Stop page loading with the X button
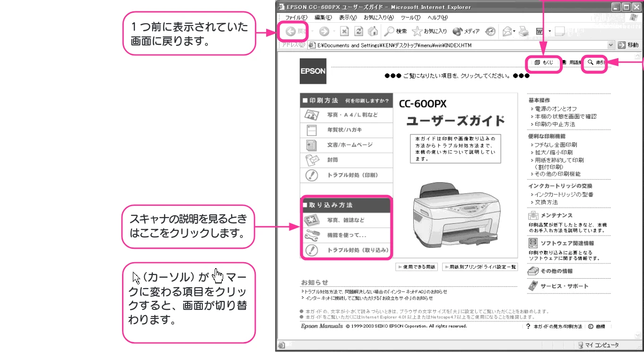This screenshot has width=644, height=352. (x=345, y=32)
